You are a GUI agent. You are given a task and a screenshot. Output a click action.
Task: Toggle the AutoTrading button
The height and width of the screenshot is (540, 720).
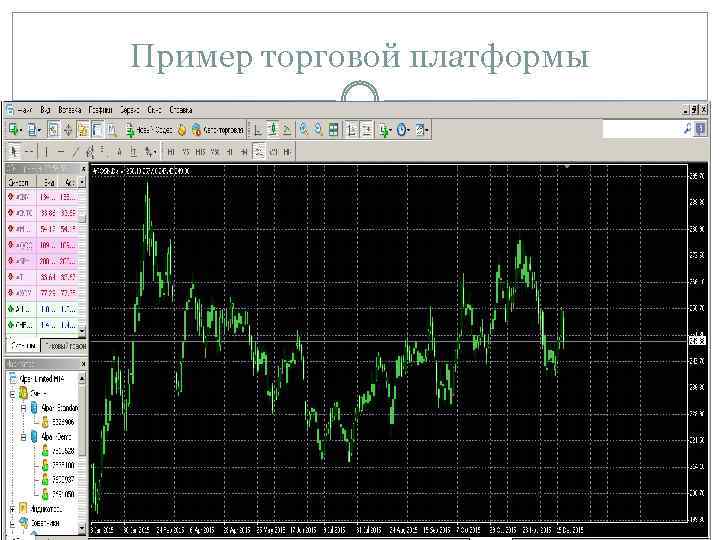coord(218,130)
